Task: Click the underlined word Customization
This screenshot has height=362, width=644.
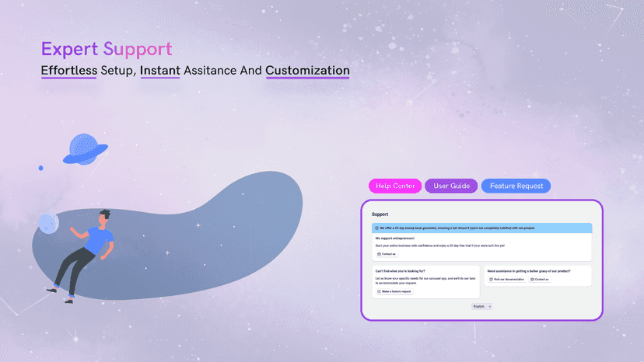Action: coord(307,71)
